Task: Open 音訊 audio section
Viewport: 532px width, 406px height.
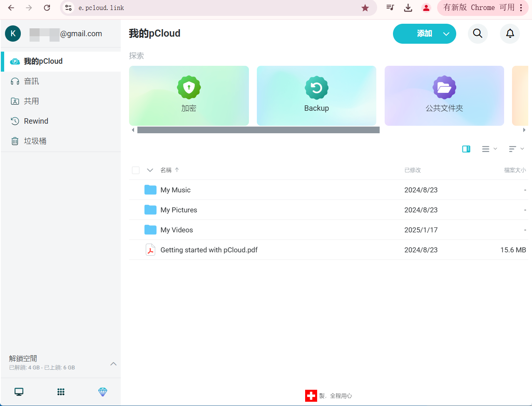Action: coord(61,81)
